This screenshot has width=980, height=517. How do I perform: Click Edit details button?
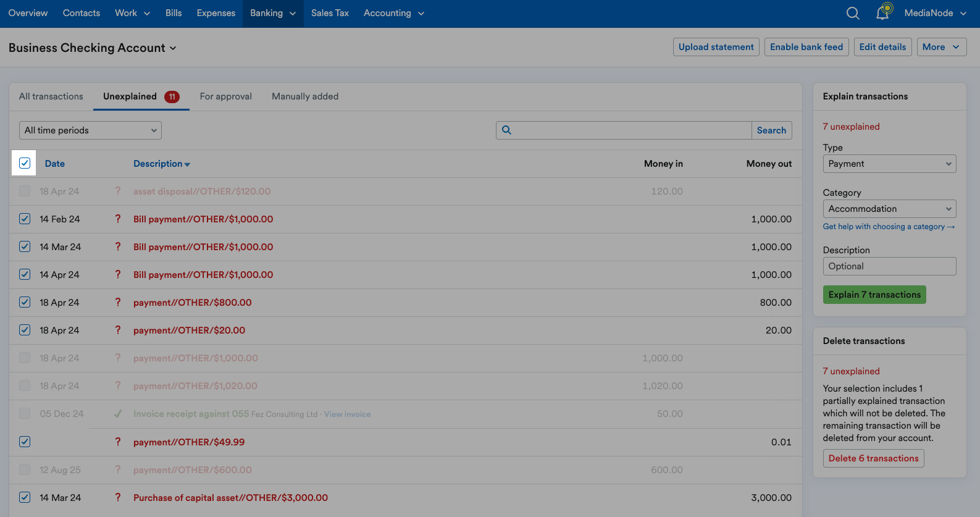coord(883,47)
